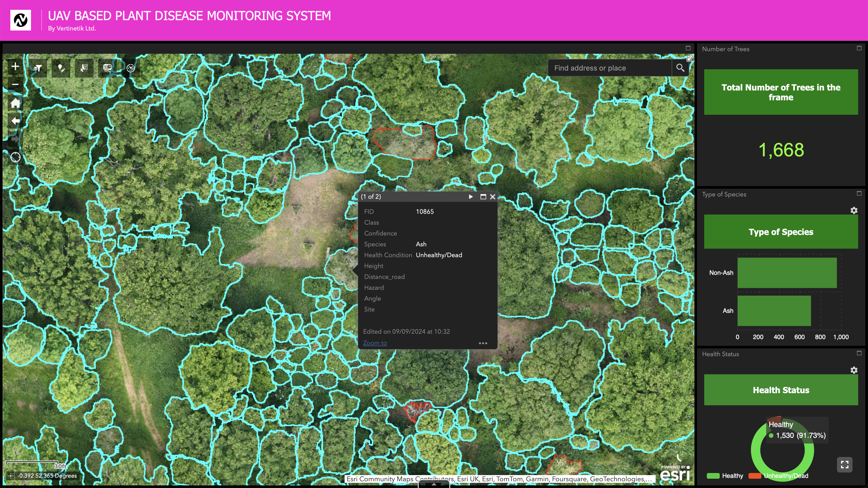The image size is (868, 488).
Task: Open the infographic summary widget
Action: coord(107,68)
